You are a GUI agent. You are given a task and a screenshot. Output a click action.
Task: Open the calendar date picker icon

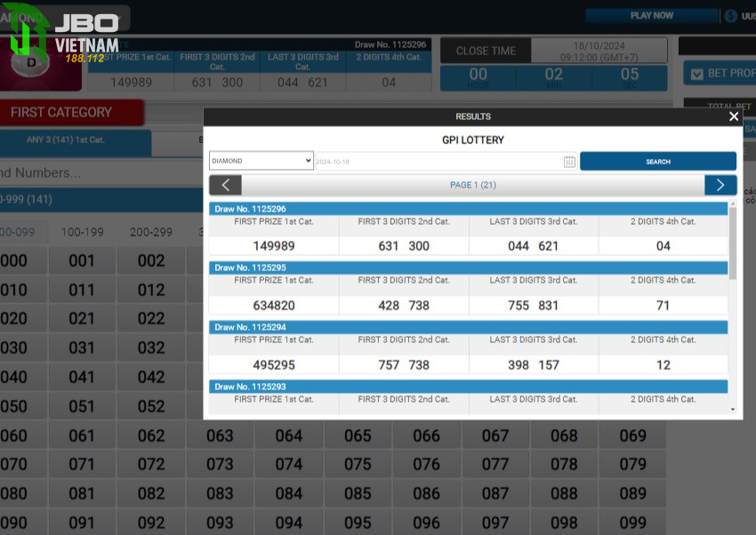pos(569,162)
